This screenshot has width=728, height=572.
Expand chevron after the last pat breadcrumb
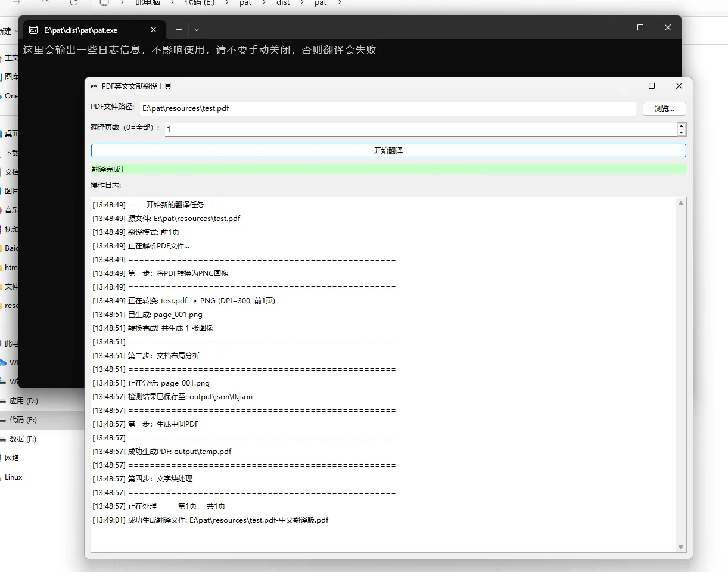click(340, 3)
